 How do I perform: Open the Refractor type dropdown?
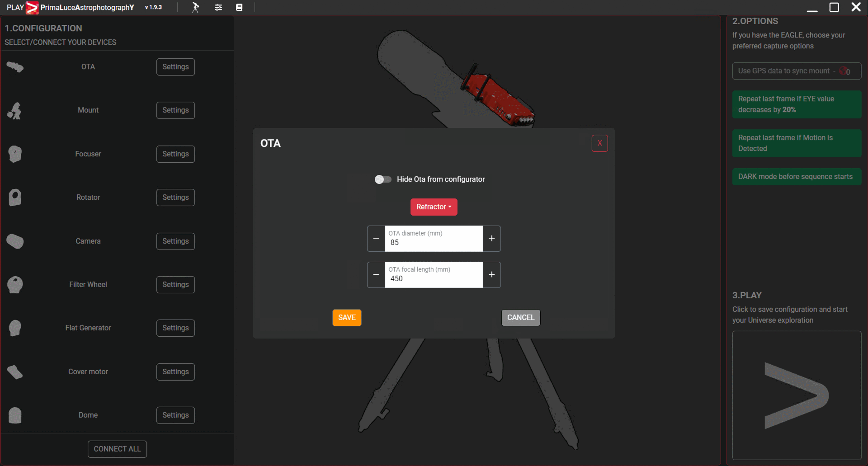tap(434, 207)
